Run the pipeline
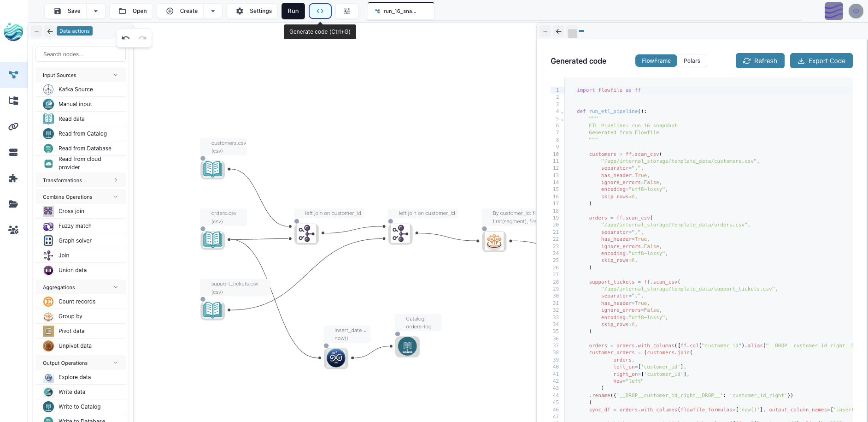This screenshot has width=868, height=422. [293, 11]
